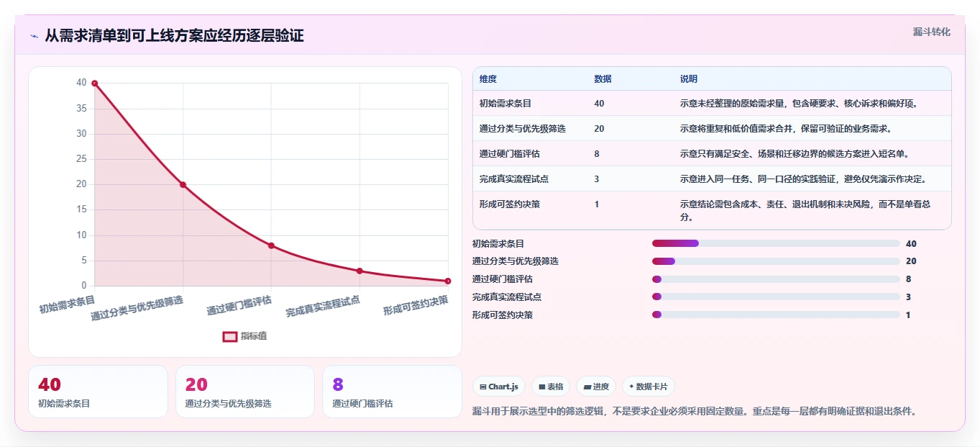Screen dimensions: 980x447
Task: Click the 通过硬门槛评估 x-axis label
Action: [x=239, y=304]
